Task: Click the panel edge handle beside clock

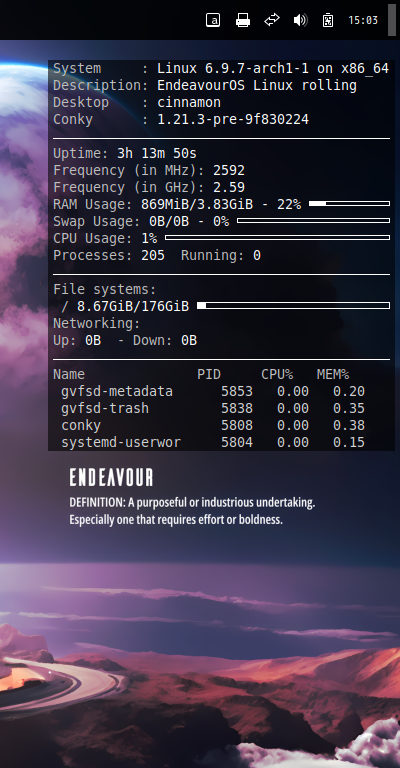Action: coord(392,20)
